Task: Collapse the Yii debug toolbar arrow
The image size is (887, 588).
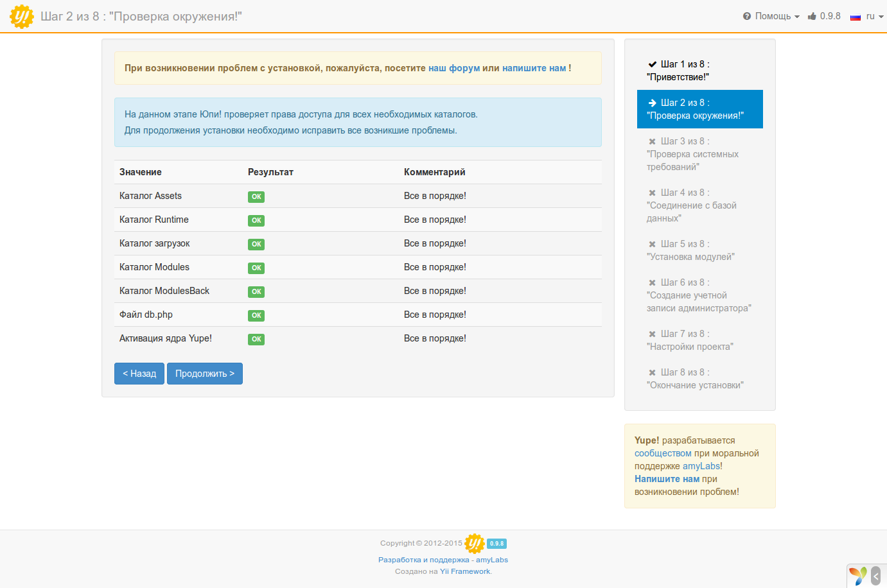Action: point(876,576)
